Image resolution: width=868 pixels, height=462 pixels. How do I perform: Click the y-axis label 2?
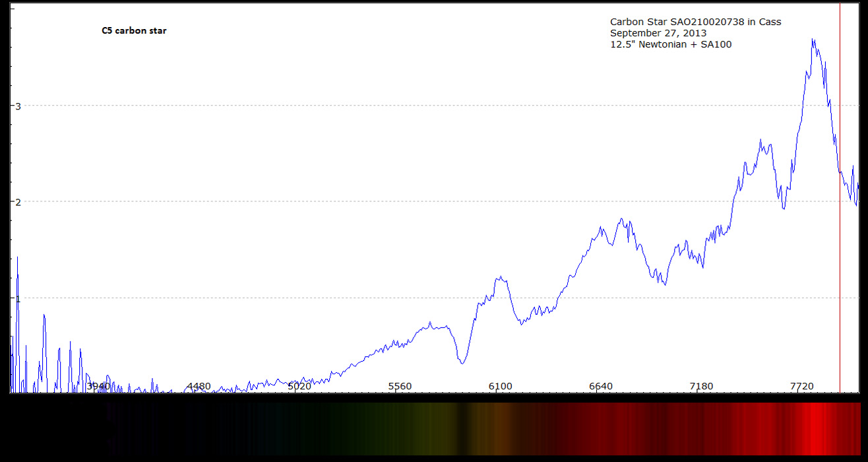point(18,202)
